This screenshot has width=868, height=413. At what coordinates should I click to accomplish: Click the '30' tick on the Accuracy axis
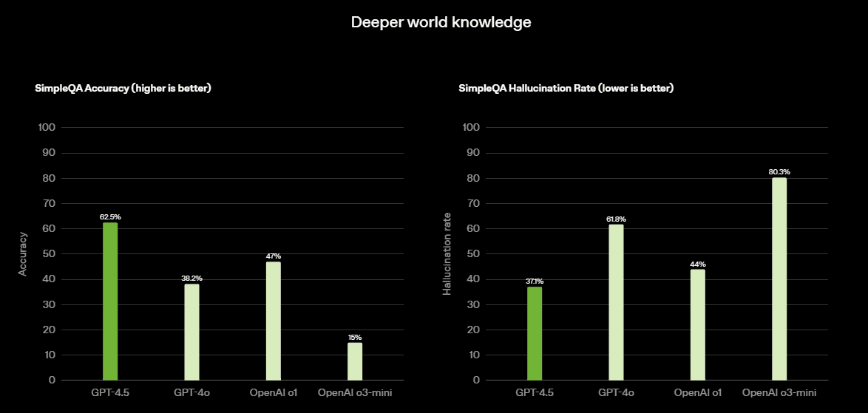point(50,304)
